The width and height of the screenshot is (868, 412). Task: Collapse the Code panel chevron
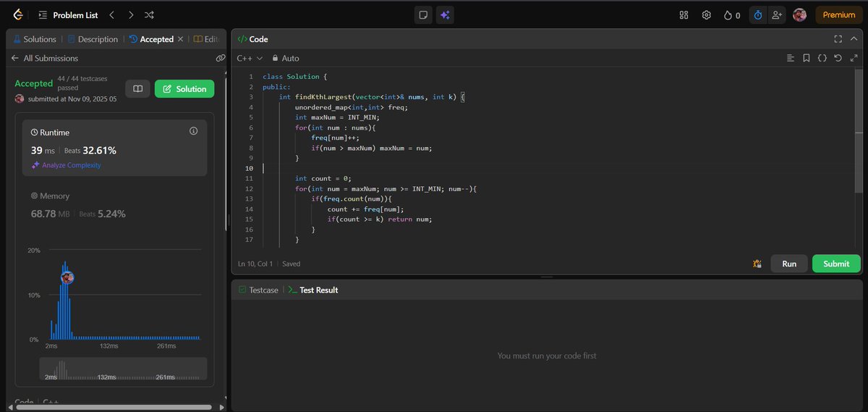coord(854,39)
